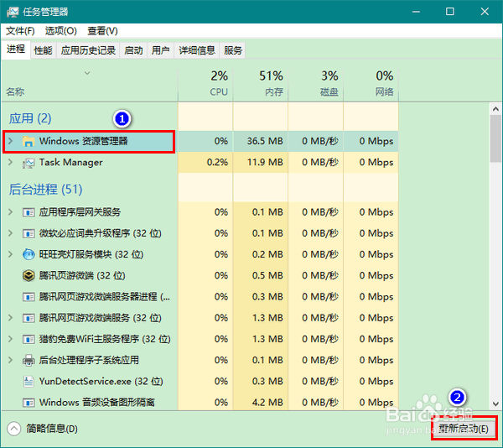The height and width of the screenshot is (448, 503).
Task: Click the Windows 音频设备图形隔离 icon
Action: [29, 403]
